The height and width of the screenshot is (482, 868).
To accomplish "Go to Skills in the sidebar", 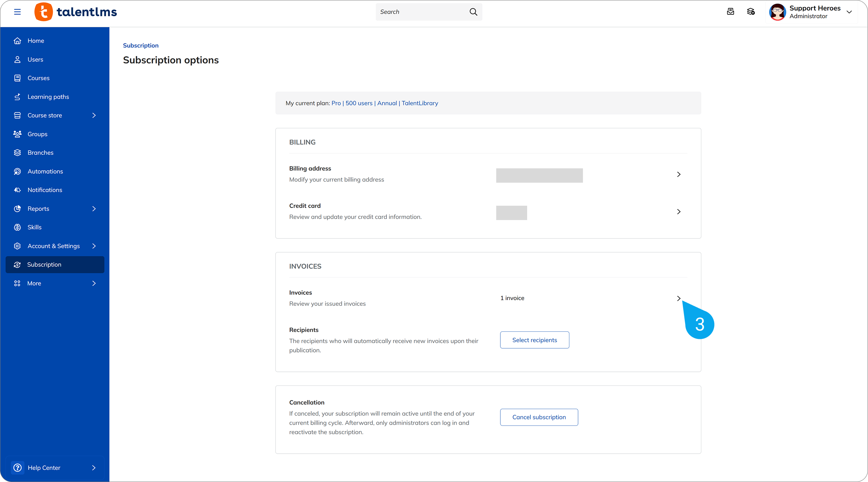I will click(34, 227).
